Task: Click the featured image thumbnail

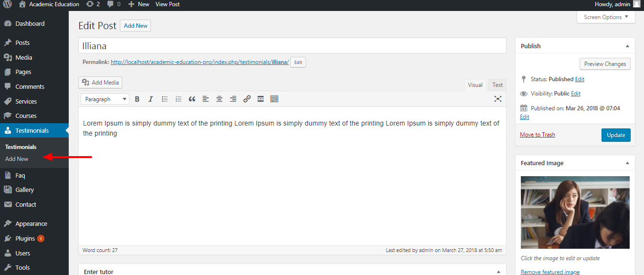Action: pyautogui.click(x=575, y=212)
